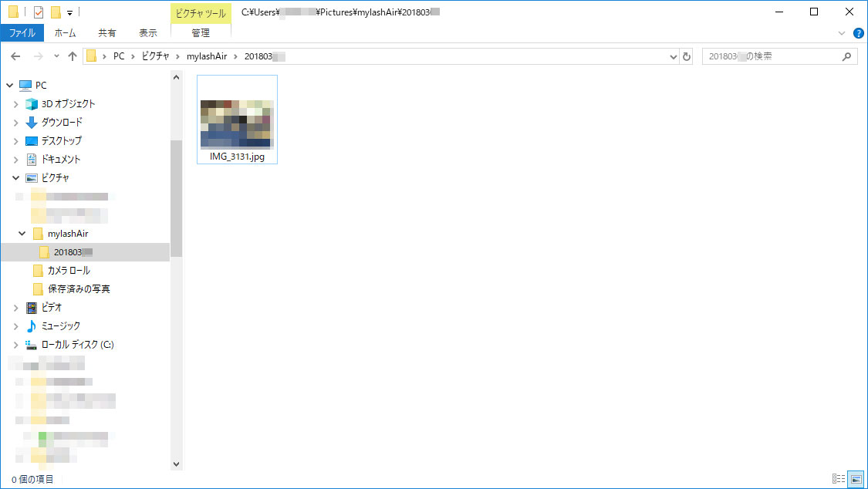Switch to the ホーム ribbon tab
This screenshot has width=868, height=489.
pos(66,33)
